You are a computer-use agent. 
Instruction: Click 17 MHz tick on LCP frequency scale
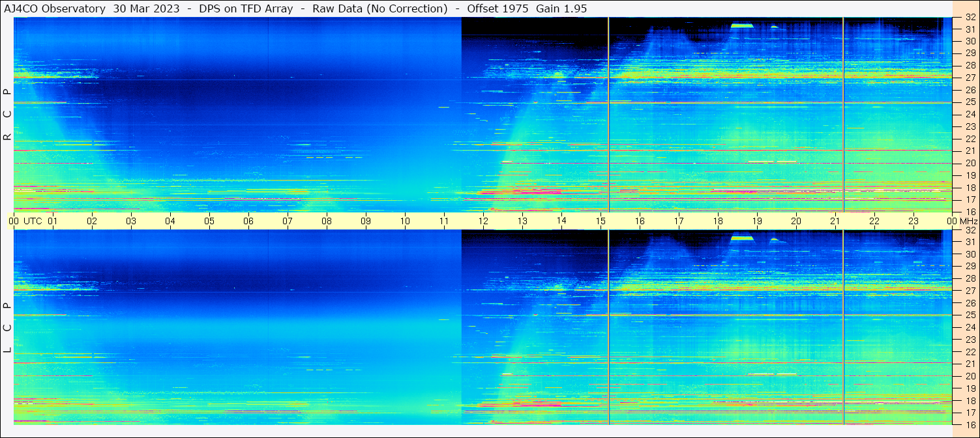click(x=970, y=413)
